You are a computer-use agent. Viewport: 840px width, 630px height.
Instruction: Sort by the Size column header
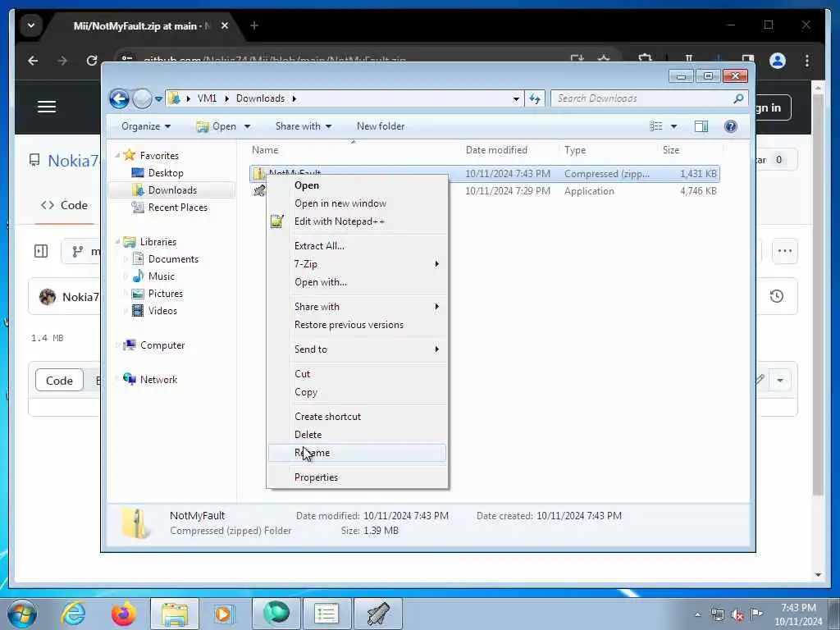690,150
